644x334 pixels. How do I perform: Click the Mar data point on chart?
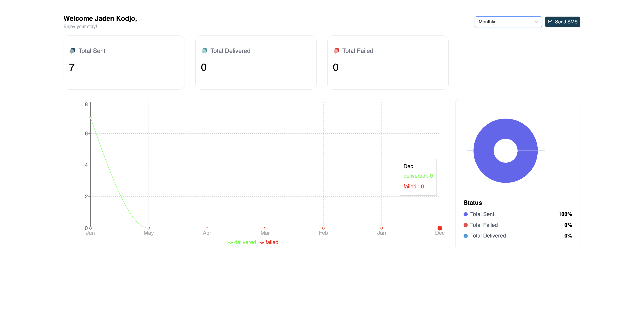pyautogui.click(x=265, y=228)
